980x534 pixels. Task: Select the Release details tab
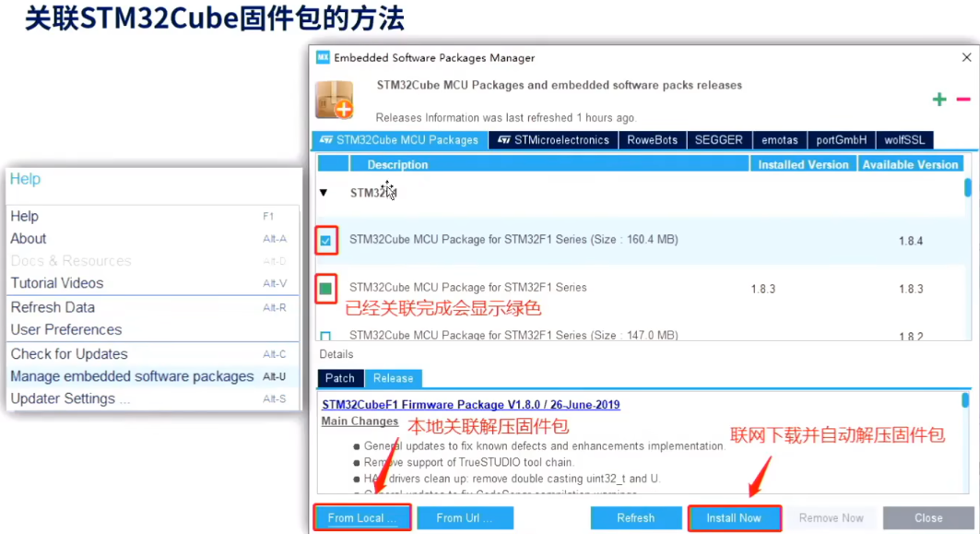pyautogui.click(x=393, y=378)
